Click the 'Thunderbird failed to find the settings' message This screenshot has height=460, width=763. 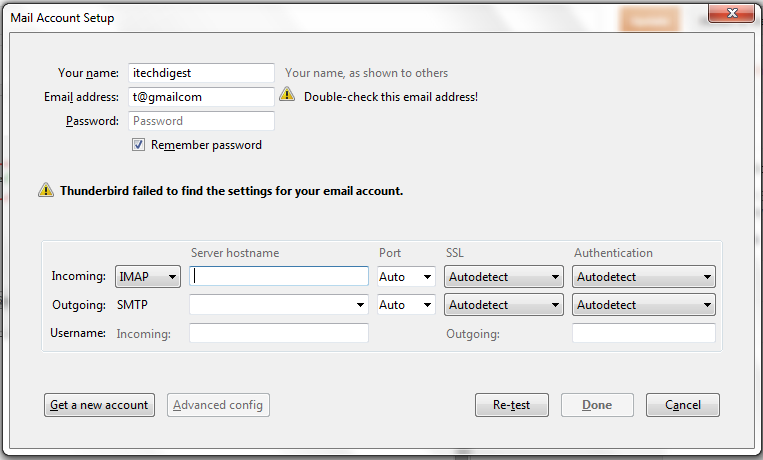tap(232, 191)
